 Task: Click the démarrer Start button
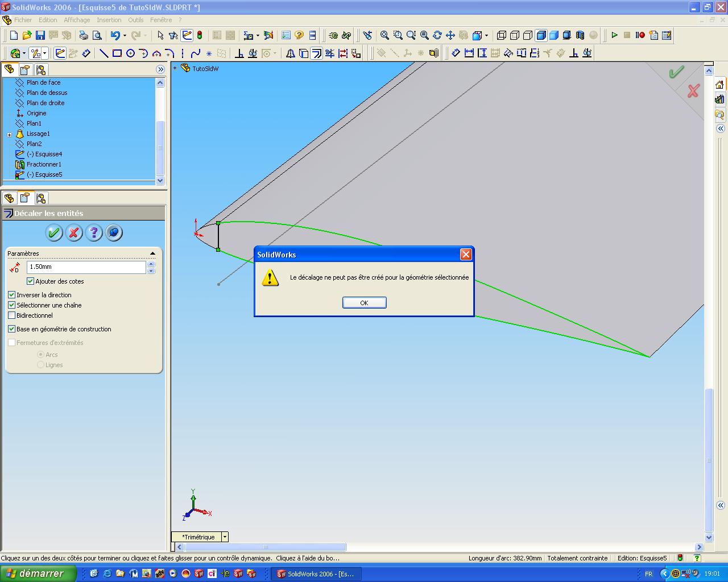coord(38,573)
